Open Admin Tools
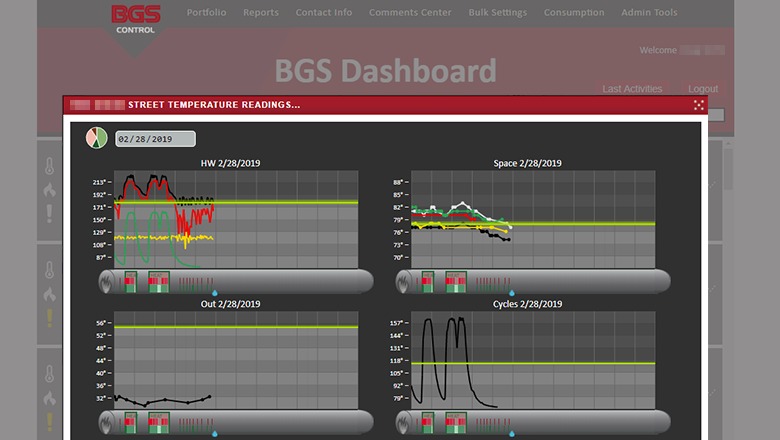 649,12
